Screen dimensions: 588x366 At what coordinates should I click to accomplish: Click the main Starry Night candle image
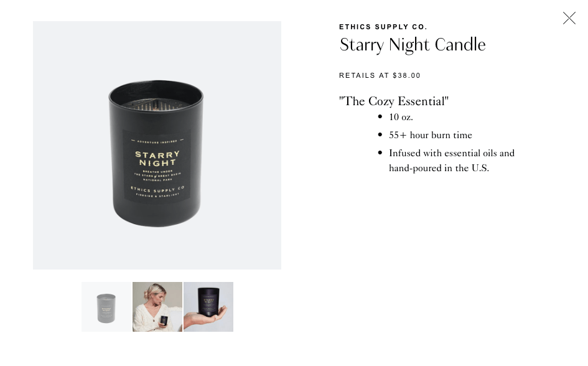pyautogui.click(x=157, y=145)
